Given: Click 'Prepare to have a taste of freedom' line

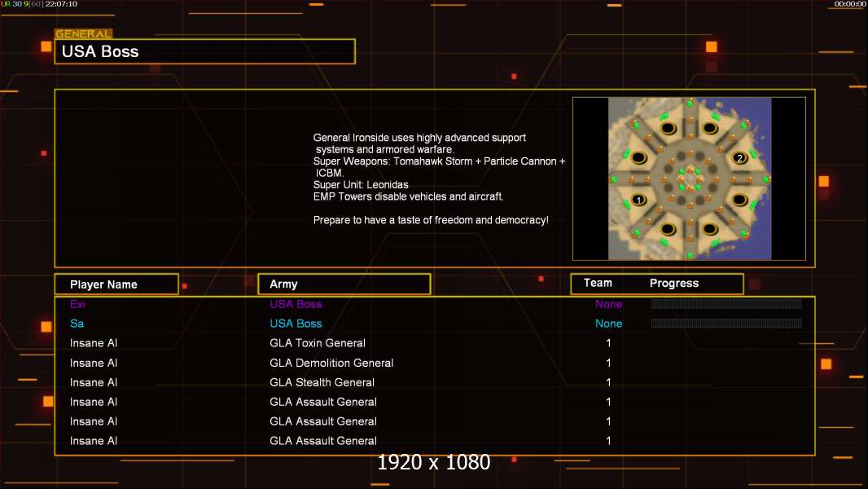Looking at the screenshot, I should click(x=431, y=220).
